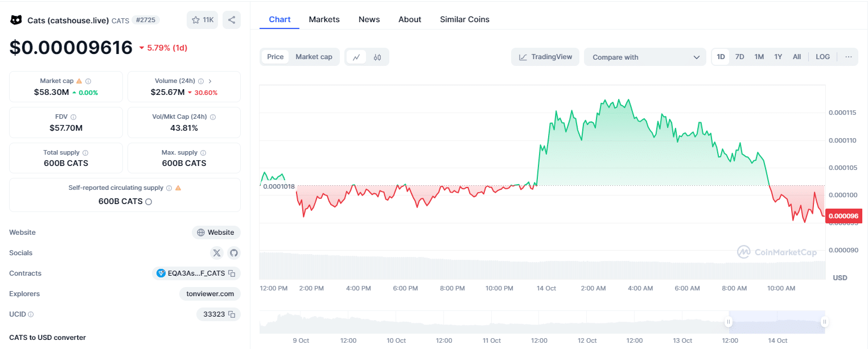The image size is (868, 349).
Task: Switch to line chart view
Action: click(356, 57)
